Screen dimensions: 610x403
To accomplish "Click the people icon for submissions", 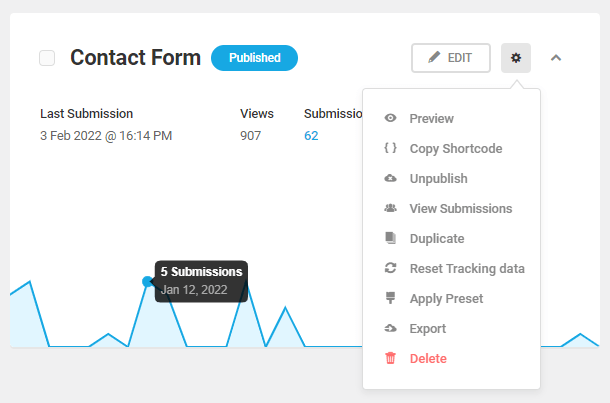I will point(391,208).
